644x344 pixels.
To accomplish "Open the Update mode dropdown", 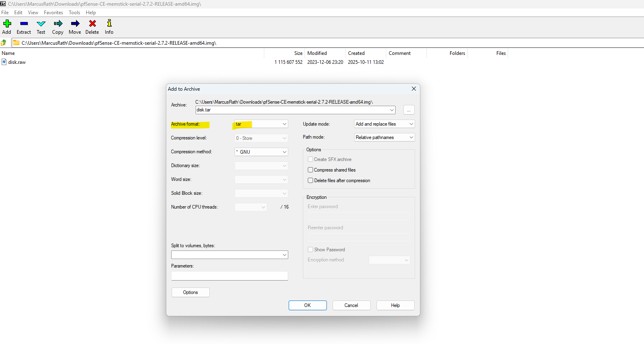I will coord(384,124).
